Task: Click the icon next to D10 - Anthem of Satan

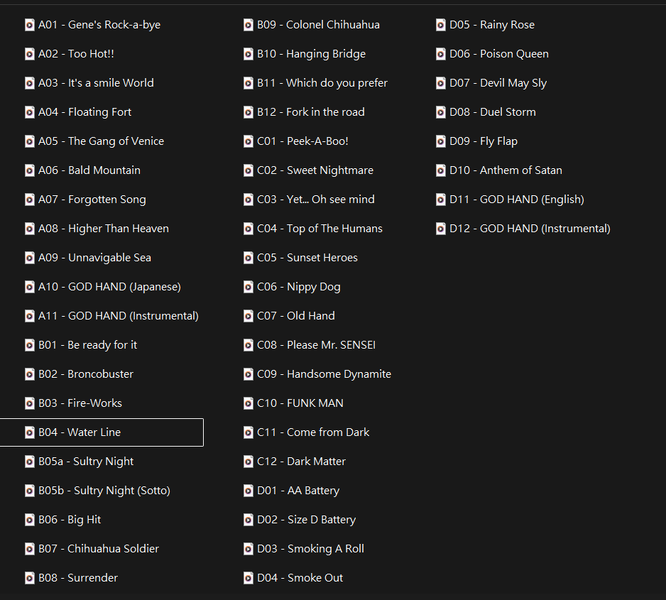Action: 441,171
